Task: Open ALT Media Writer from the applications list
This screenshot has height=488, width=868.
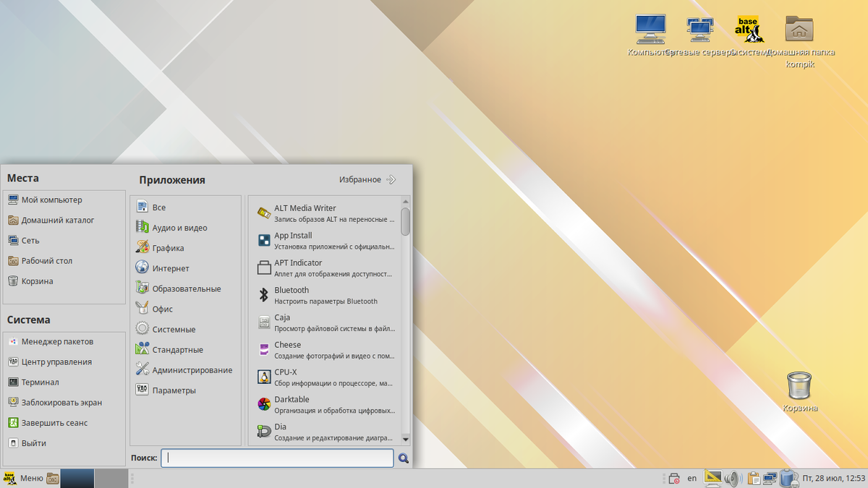Action: coord(326,213)
